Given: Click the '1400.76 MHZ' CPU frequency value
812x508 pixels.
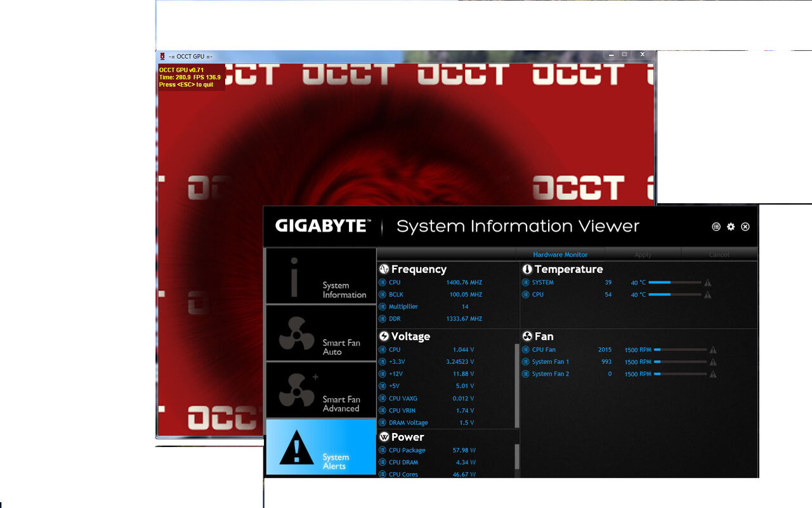Looking at the screenshot, I should (464, 283).
